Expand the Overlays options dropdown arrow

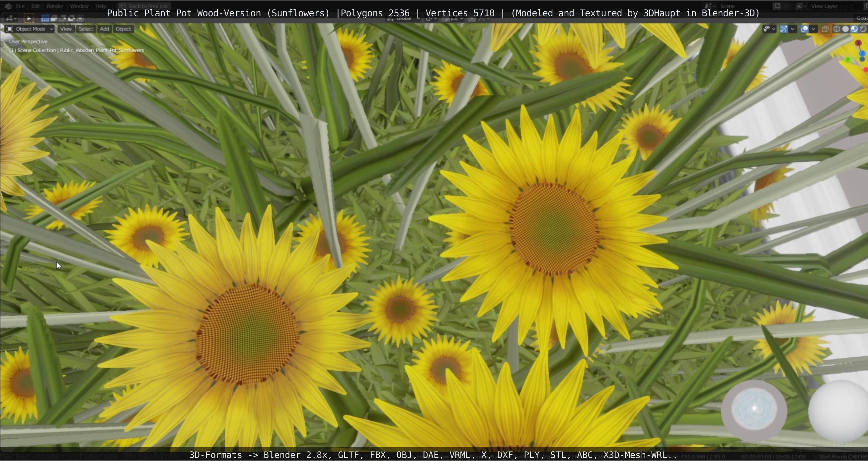pos(813,29)
